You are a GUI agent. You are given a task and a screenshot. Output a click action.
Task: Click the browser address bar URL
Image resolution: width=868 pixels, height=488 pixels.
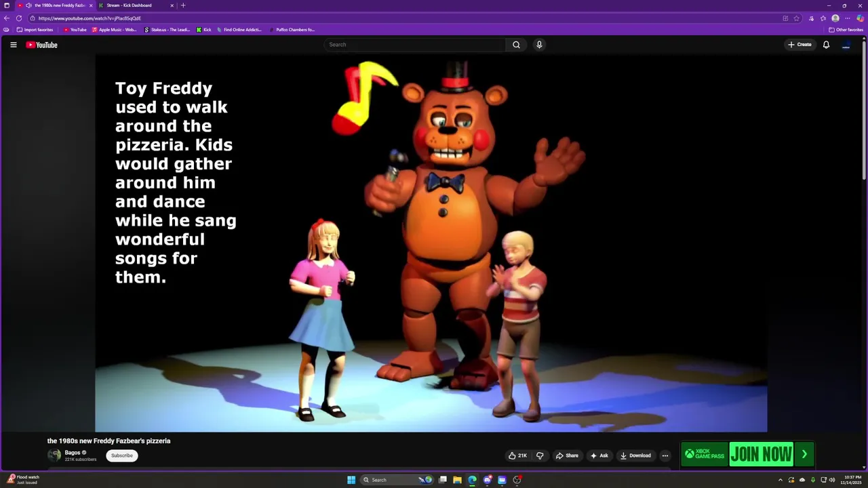90,18
